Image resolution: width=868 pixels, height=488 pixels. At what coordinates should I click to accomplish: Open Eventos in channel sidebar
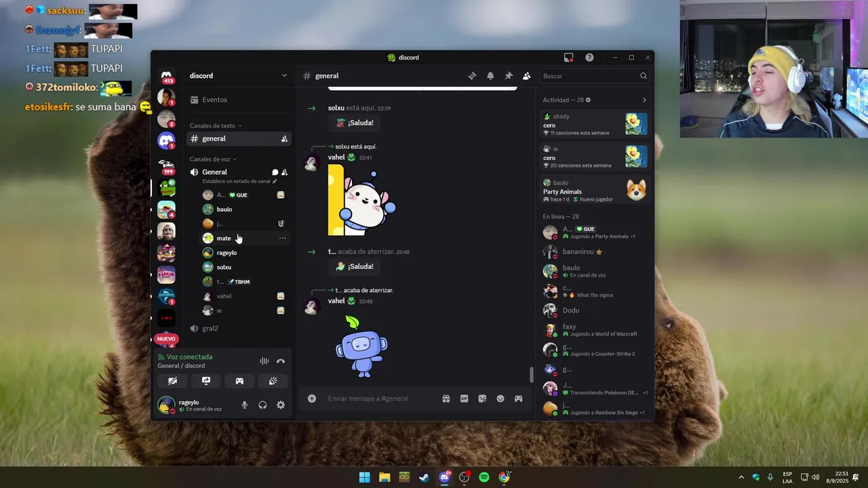(x=239, y=100)
